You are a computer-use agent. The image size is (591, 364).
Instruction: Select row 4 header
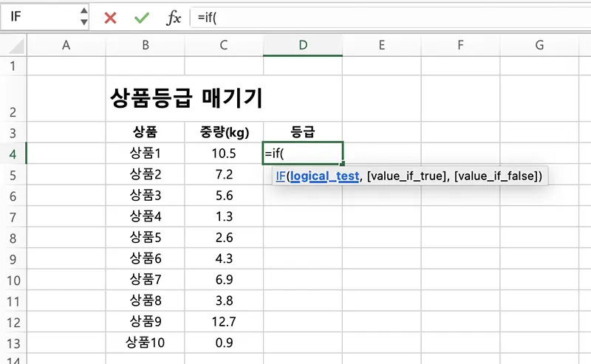(x=13, y=154)
